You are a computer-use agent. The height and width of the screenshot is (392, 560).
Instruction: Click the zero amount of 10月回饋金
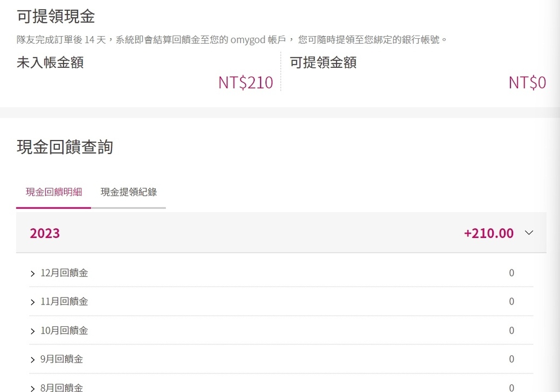(511, 331)
